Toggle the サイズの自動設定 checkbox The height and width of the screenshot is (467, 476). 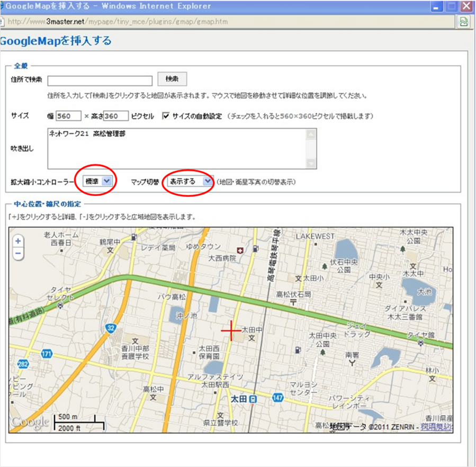pyautogui.click(x=166, y=116)
